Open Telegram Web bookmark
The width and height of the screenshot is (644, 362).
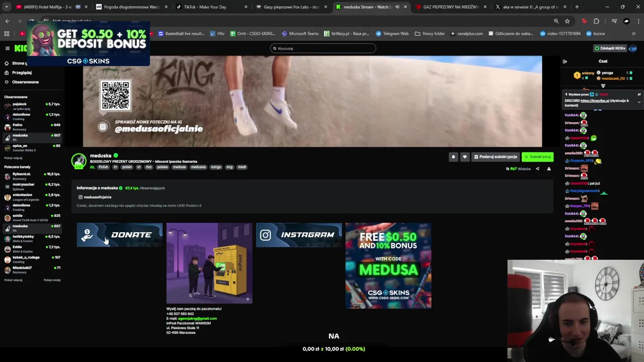(392, 34)
